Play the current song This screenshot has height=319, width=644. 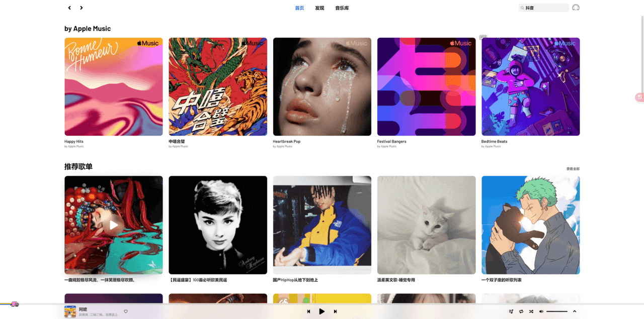[x=322, y=311]
